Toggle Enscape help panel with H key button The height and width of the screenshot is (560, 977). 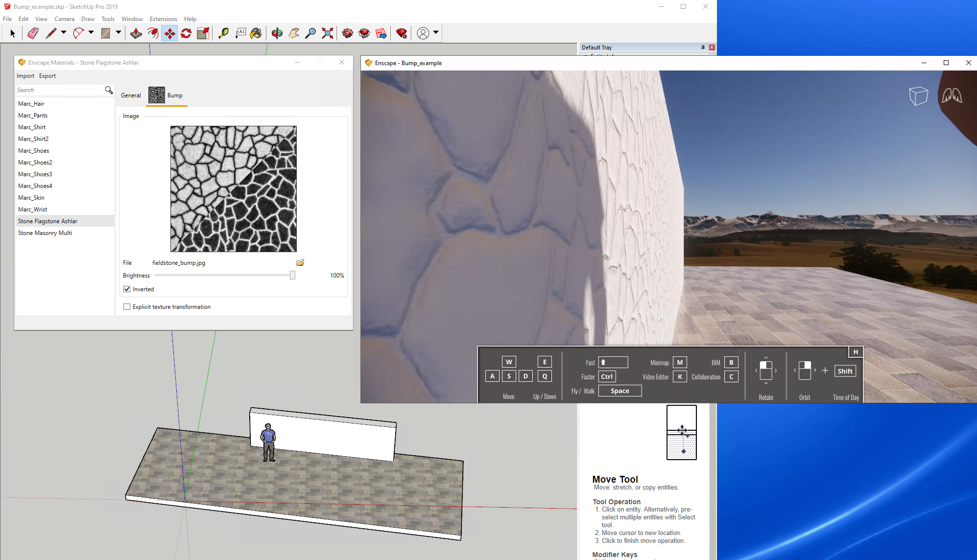(x=856, y=352)
